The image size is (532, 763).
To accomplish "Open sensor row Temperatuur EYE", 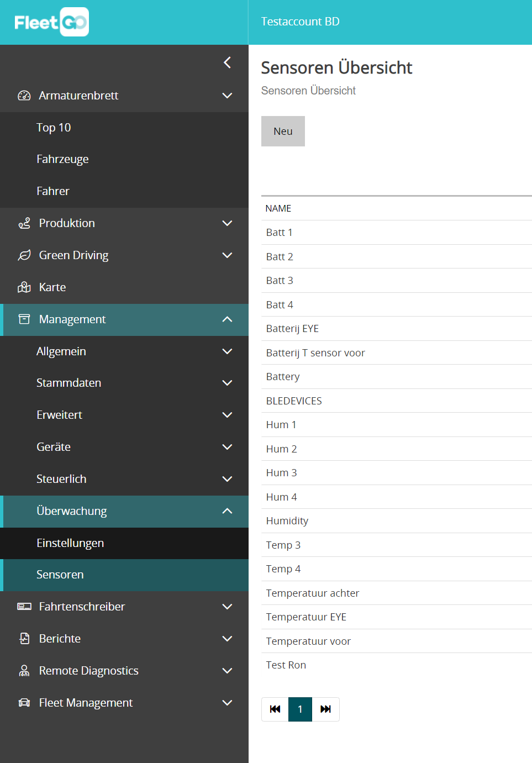I will [397, 617].
